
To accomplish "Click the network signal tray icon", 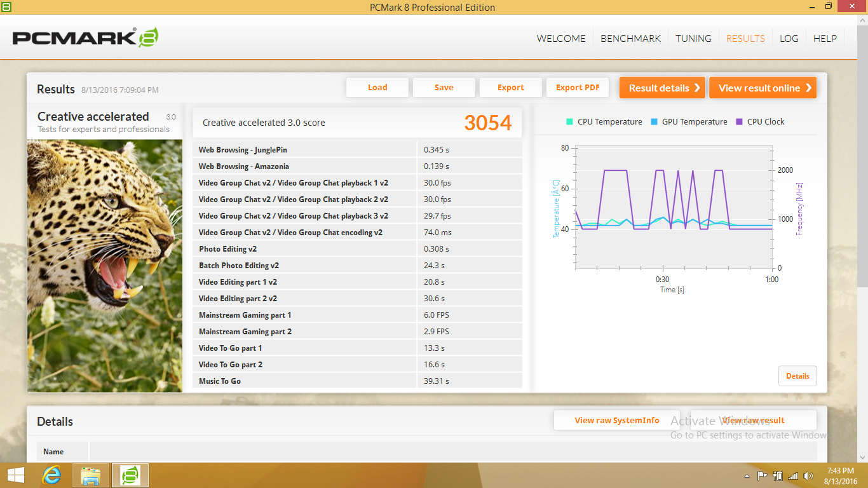I will click(x=793, y=475).
